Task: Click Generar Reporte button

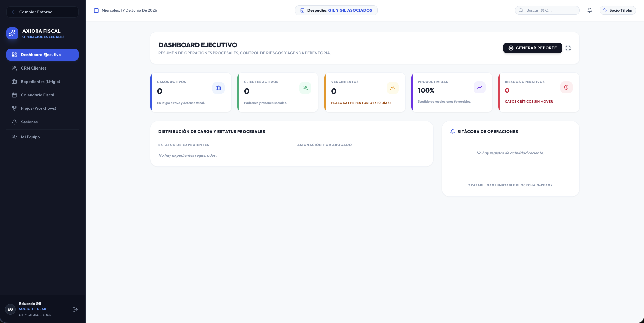Action: 533,48
